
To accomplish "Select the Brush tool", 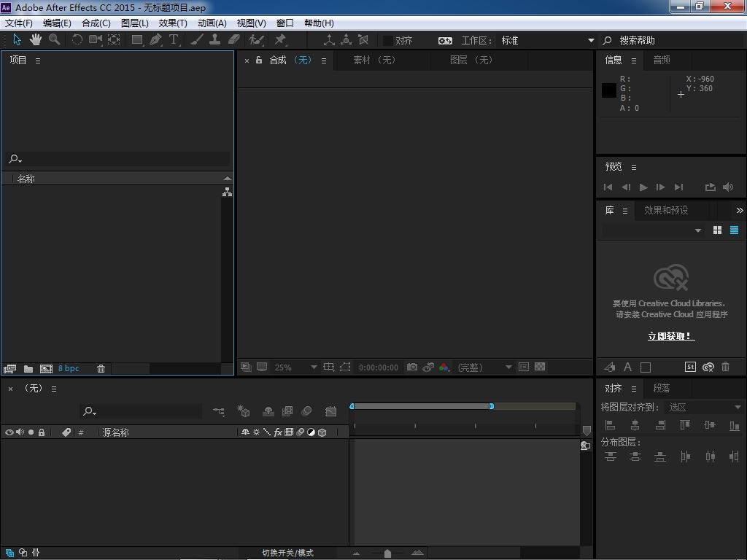I will pyautogui.click(x=196, y=40).
